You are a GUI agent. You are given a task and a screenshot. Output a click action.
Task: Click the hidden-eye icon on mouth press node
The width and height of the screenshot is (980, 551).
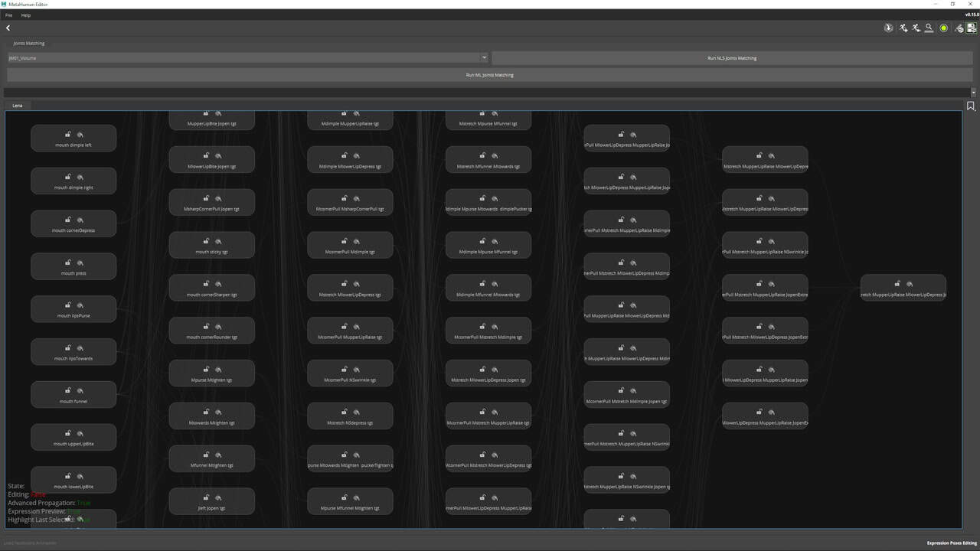tap(80, 263)
